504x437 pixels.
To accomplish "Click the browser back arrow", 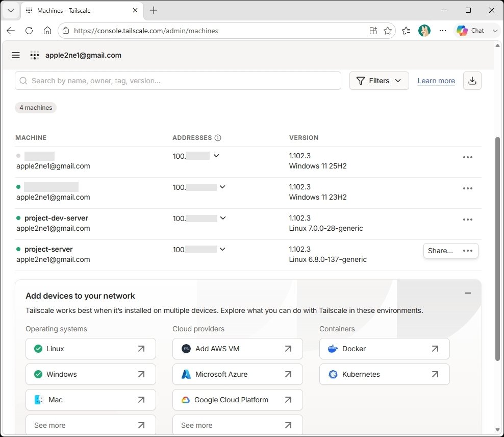I will 11,31.
